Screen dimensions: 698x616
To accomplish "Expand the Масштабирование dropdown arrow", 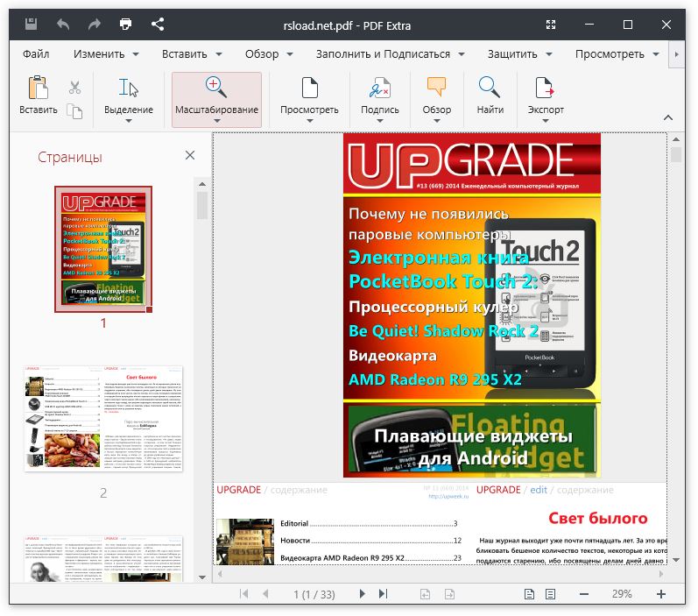I will pos(217,121).
